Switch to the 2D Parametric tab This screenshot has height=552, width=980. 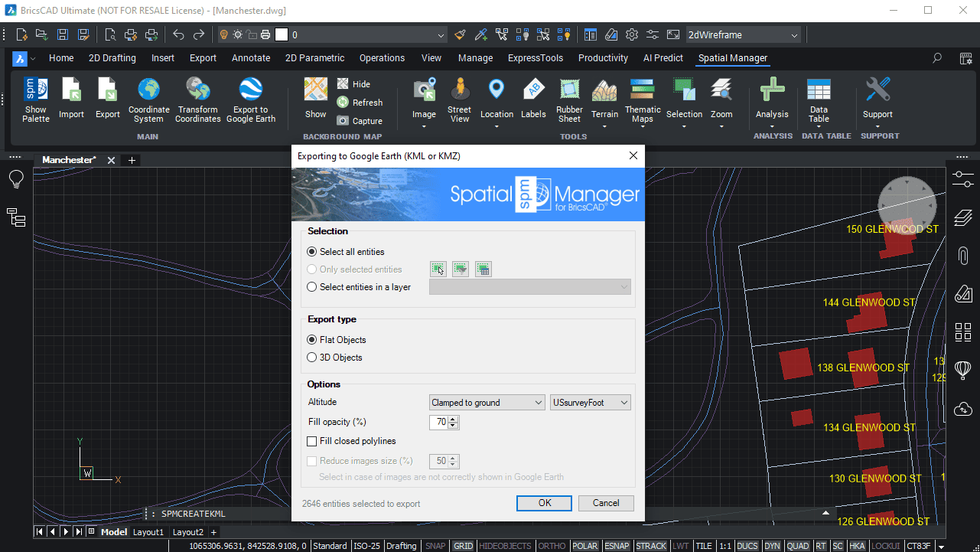point(314,58)
